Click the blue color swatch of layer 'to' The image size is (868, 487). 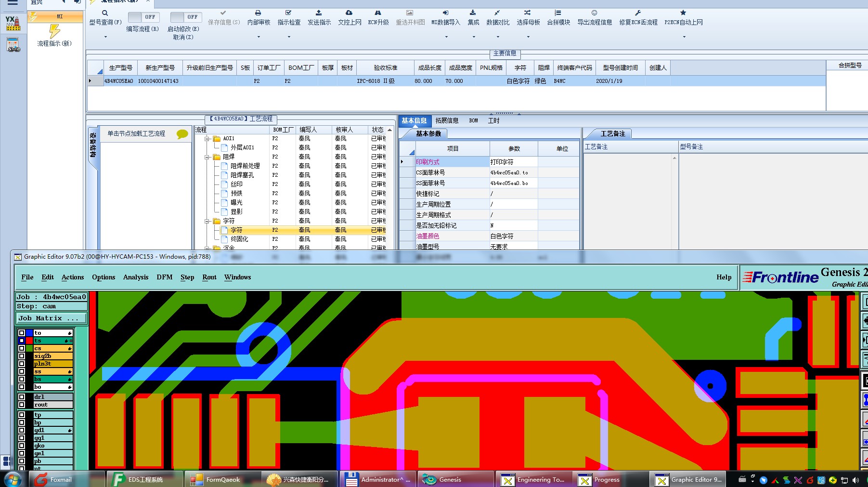coord(29,333)
